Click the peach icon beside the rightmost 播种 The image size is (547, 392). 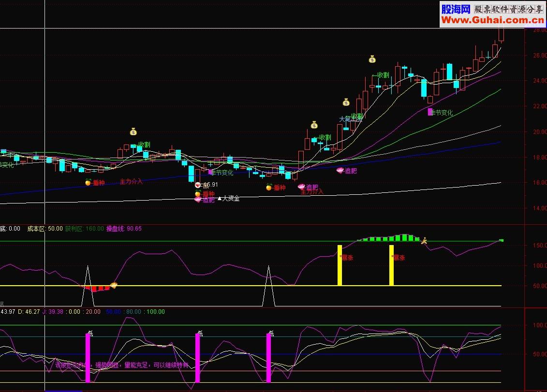coord(268,187)
